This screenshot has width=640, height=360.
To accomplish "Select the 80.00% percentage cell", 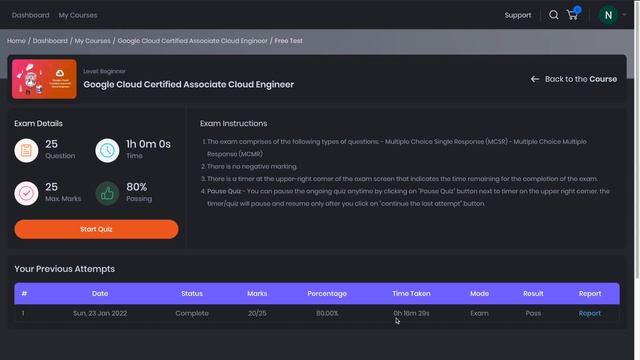I will [327, 313].
